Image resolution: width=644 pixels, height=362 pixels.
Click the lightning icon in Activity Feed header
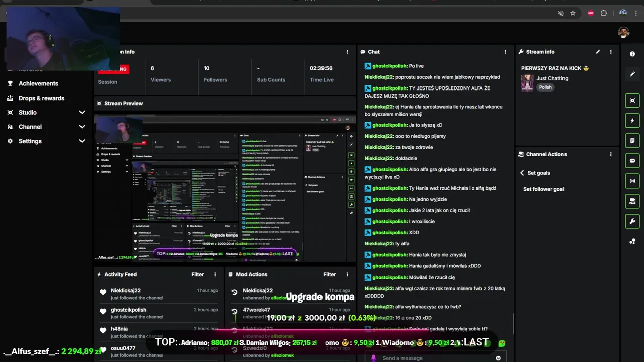pyautogui.click(x=99, y=274)
